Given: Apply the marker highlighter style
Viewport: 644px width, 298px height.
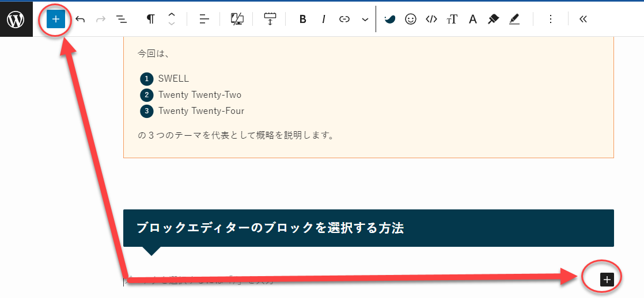Looking at the screenshot, I should point(493,20).
